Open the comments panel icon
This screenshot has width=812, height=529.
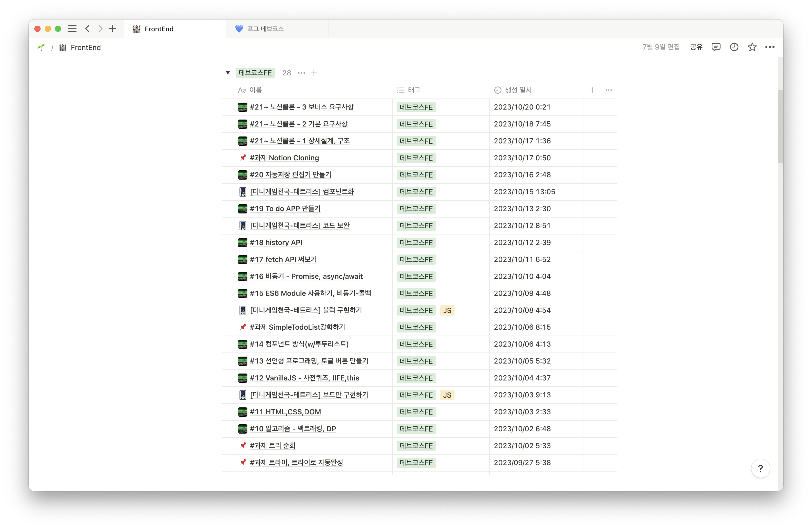click(x=716, y=47)
